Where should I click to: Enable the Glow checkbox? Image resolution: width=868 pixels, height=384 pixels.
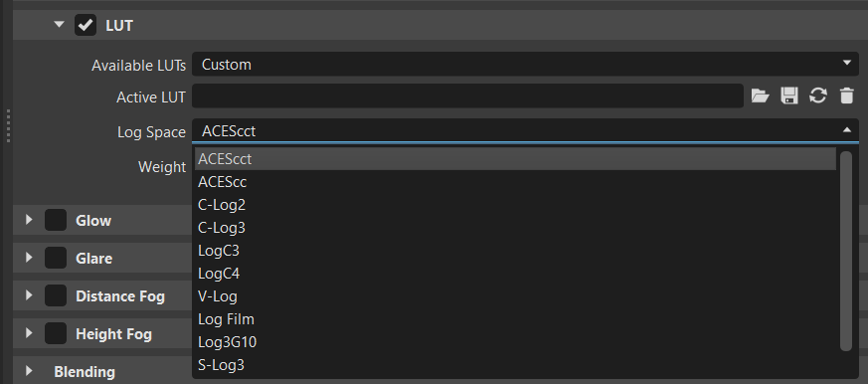click(x=56, y=220)
